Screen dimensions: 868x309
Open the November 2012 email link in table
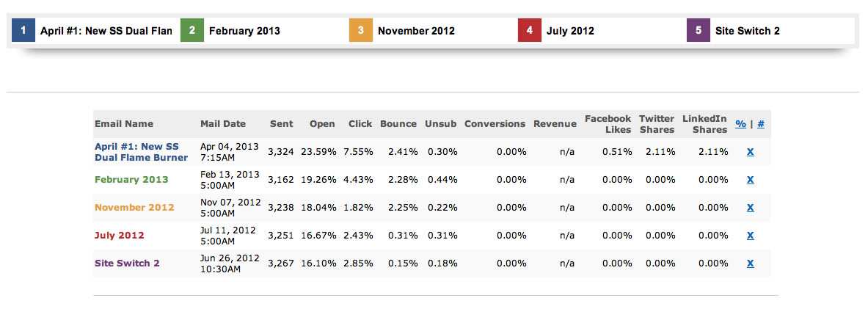point(134,208)
